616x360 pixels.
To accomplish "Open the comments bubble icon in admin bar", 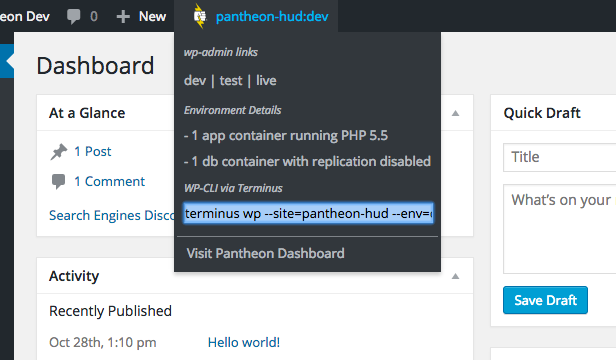I will (x=73, y=17).
